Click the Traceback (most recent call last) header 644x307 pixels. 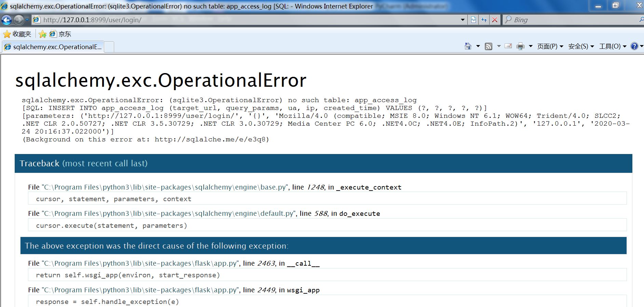[x=323, y=163]
